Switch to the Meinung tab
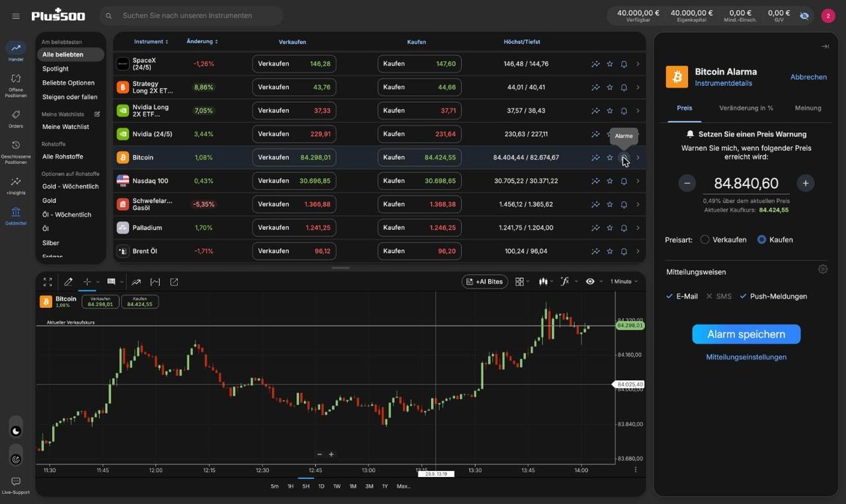Screen dimensions: 846x504 click(x=808, y=108)
